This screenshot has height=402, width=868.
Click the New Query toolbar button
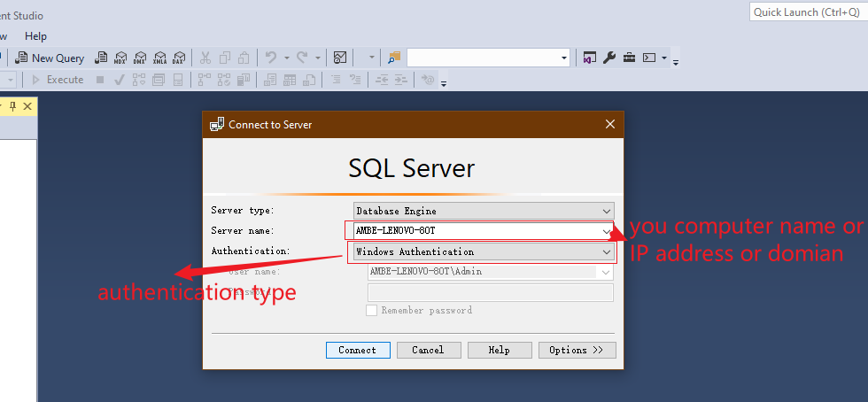50,58
